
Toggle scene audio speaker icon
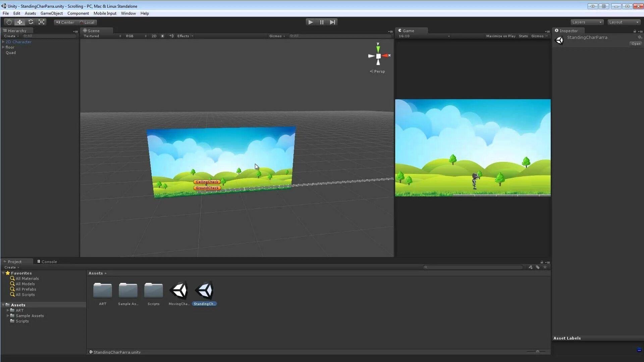171,36
